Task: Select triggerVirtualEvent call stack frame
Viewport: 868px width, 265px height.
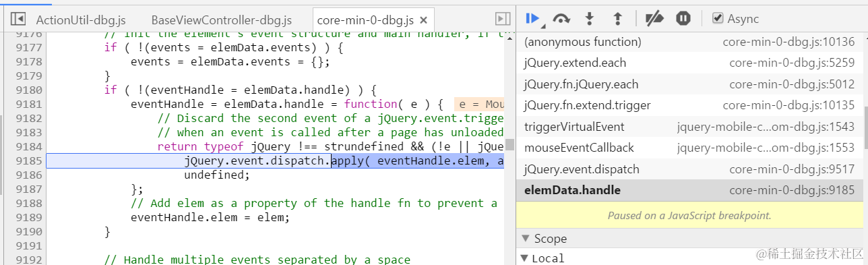Action: (x=689, y=127)
